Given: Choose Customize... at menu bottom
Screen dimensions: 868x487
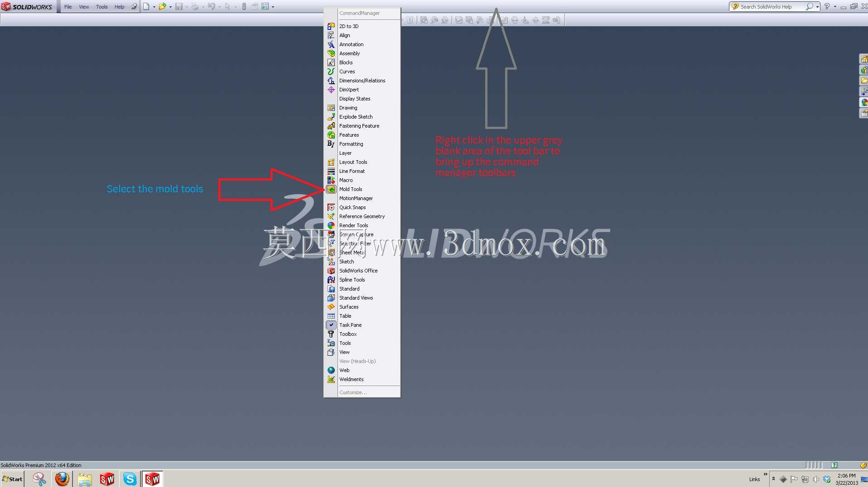Looking at the screenshot, I should 362,392.
